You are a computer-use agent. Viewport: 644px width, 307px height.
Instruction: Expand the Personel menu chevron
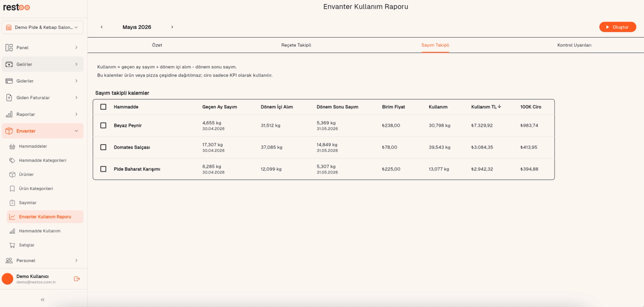click(x=76, y=261)
